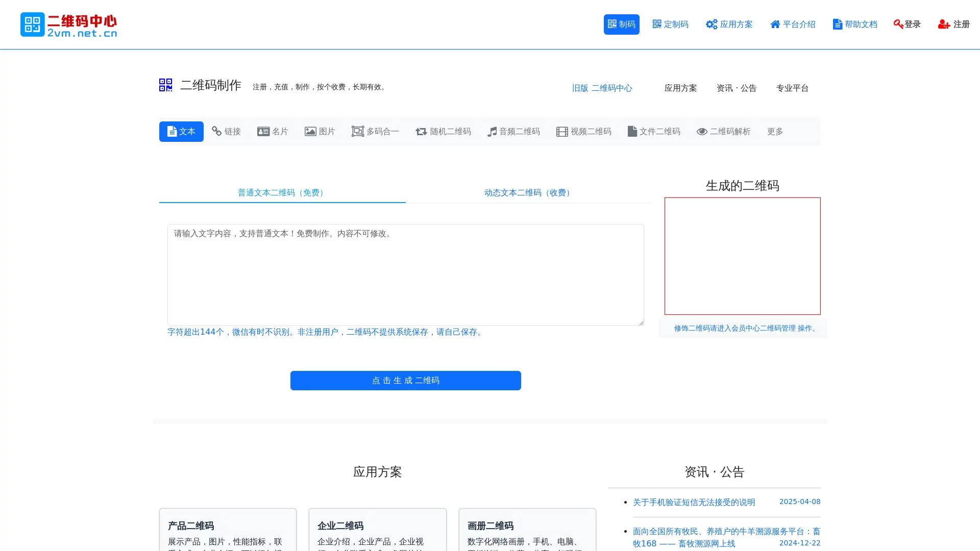The width and height of the screenshot is (980, 551).
Task: Select the 多码合一 multi-code tool
Action: click(375, 131)
